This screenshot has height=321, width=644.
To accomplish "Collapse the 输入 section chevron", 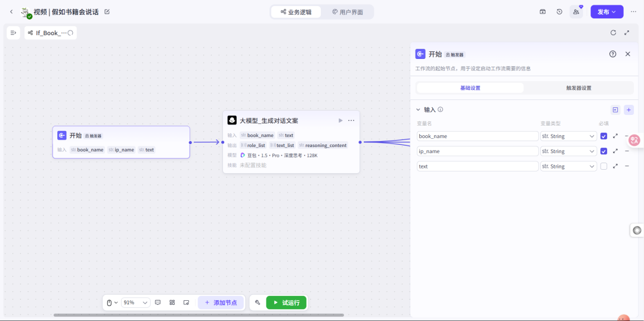I will coord(418,110).
